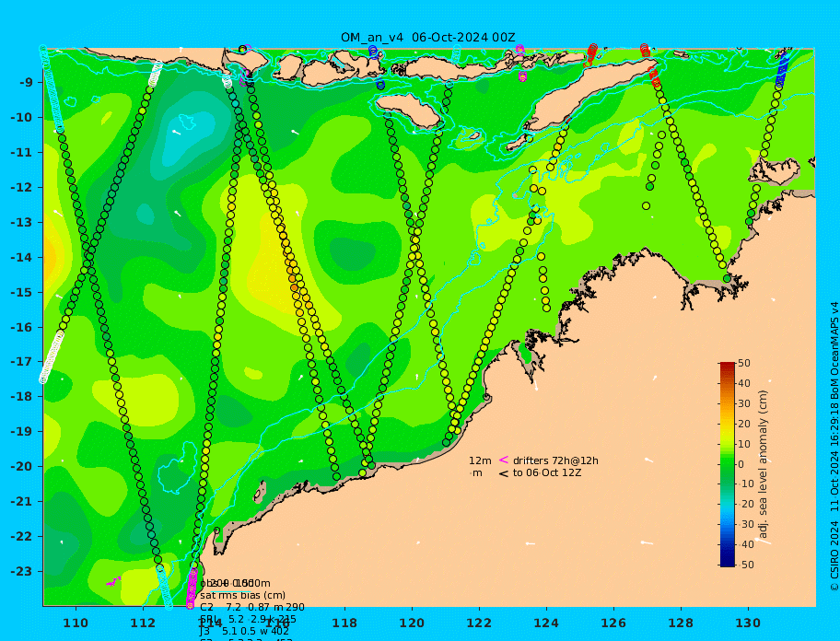Click longitude label '112' on bottom axis

143,623
